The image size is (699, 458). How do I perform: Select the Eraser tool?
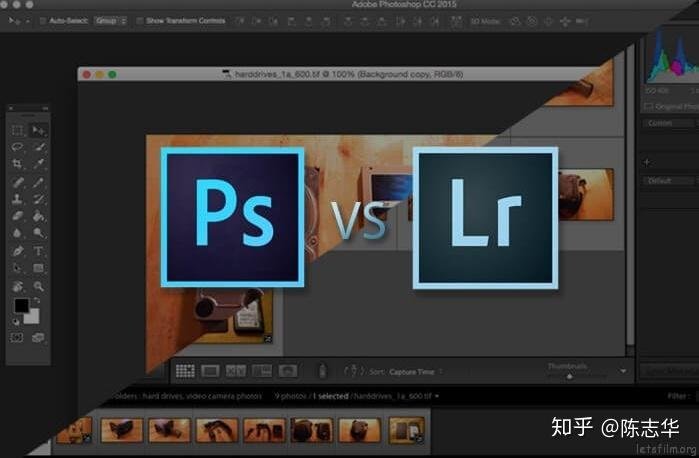pyautogui.click(x=17, y=216)
